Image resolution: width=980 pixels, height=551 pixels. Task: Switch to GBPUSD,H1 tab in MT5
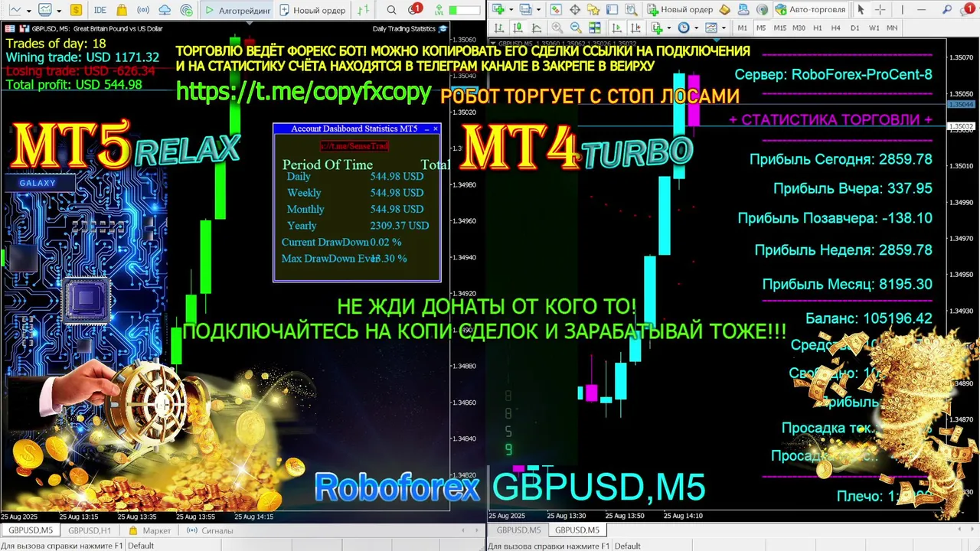[90, 530]
